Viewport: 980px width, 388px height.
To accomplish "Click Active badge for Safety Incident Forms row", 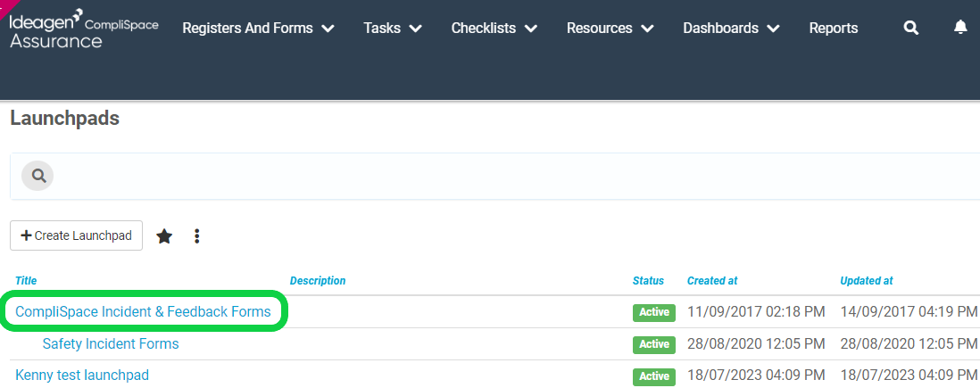I will tap(653, 344).
